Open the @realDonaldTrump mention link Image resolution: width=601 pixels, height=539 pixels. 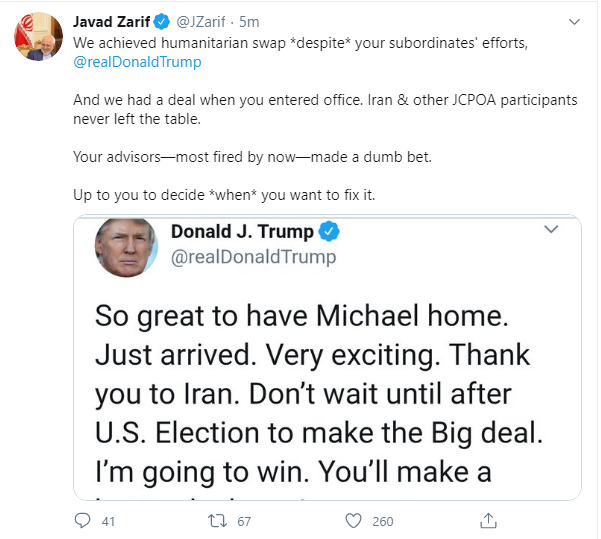(137, 62)
